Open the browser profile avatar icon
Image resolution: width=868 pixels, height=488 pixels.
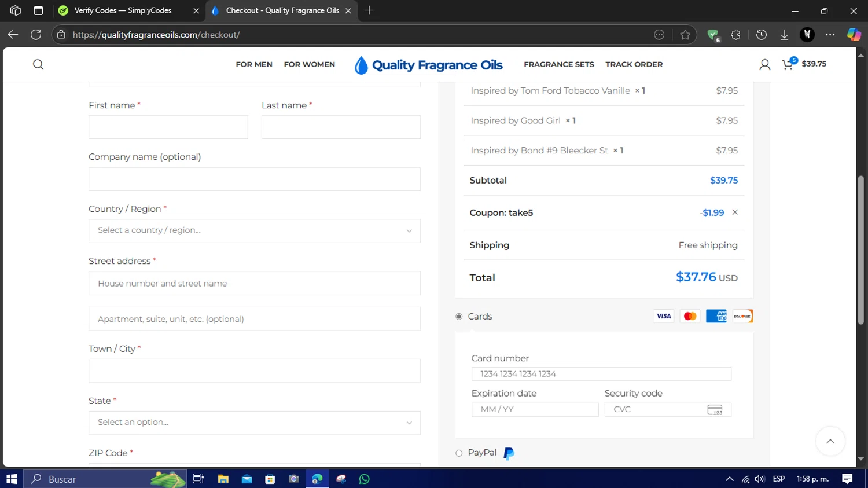pos(807,35)
